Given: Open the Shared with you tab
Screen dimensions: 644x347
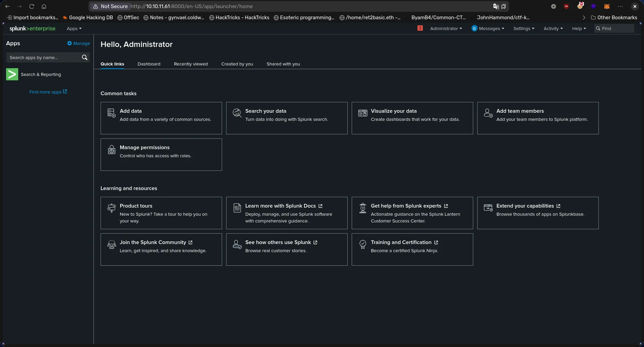Looking at the screenshot, I should 283,64.
